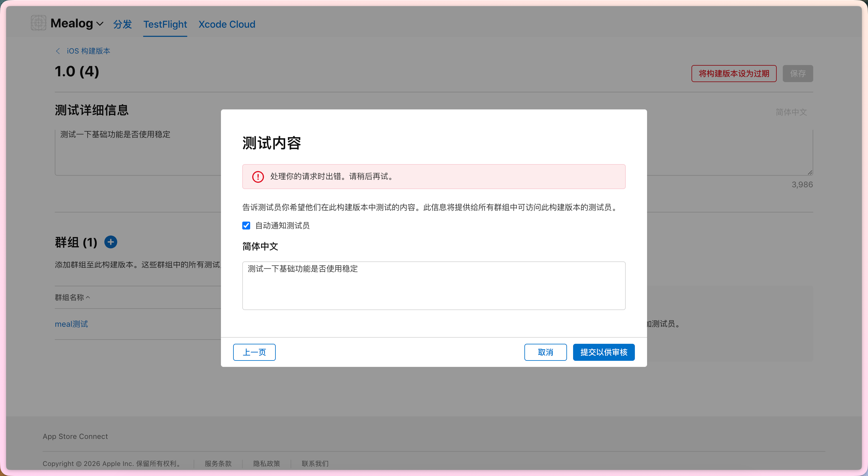The width and height of the screenshot is (868, 476).
Task: Click the 简体中文 test notes text area
Action: point(433,285)
